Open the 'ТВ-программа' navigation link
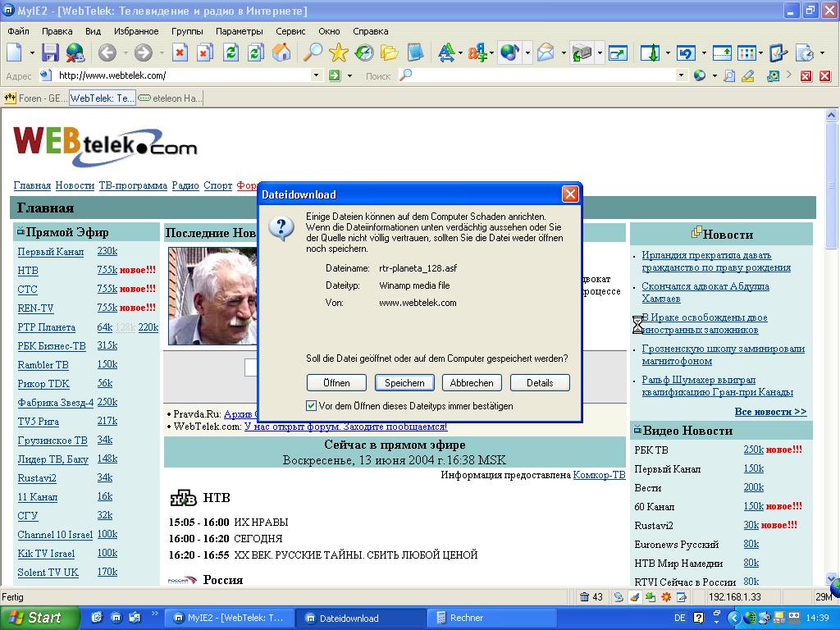Viewport: 840px width, 630px height. 133,185
